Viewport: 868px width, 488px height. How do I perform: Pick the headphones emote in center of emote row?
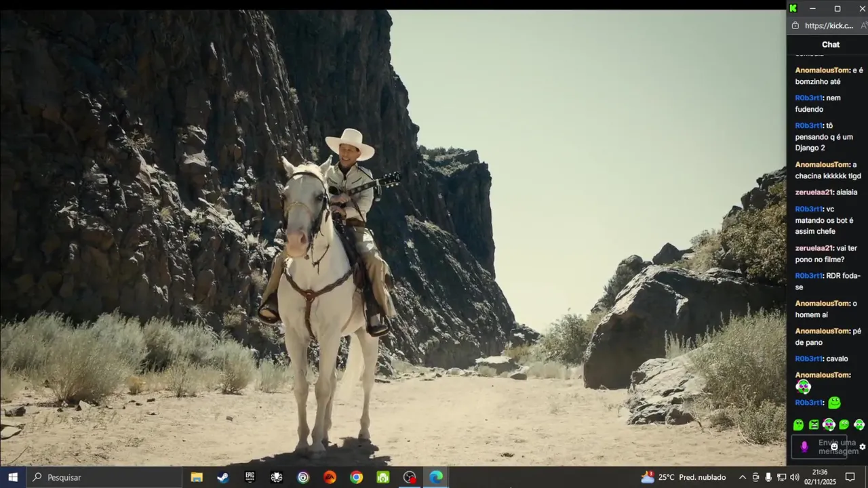(829, 425)
